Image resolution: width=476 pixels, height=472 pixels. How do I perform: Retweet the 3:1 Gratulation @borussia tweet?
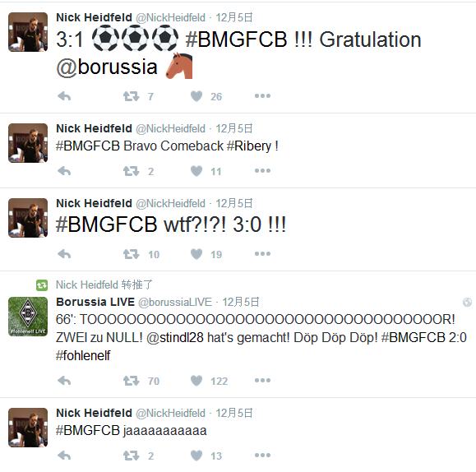point(132,96)
